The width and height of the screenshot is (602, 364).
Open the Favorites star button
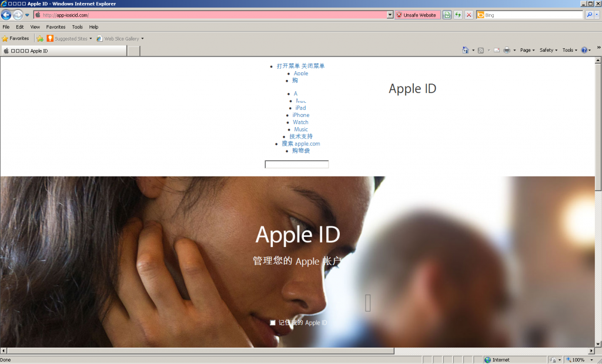[x=15, y=38]
